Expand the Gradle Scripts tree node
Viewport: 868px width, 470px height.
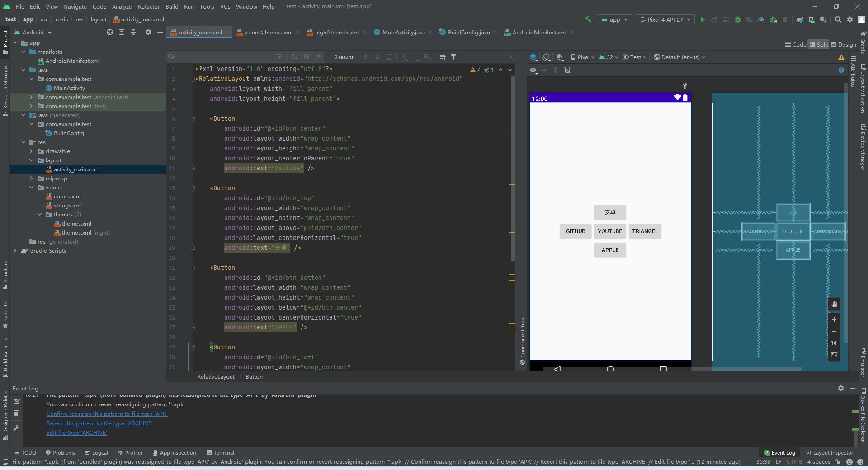(x=15, y=250)
